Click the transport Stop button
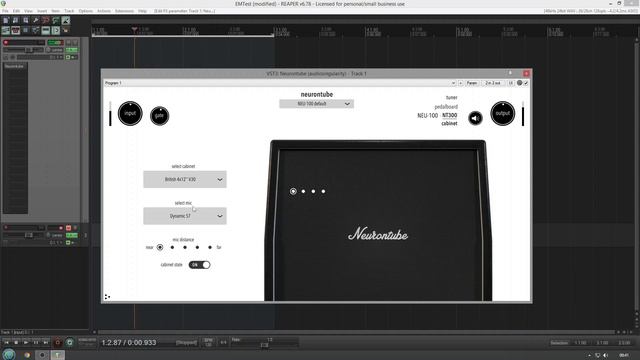Screen dimensions: 640x360 tap(16, 342)
